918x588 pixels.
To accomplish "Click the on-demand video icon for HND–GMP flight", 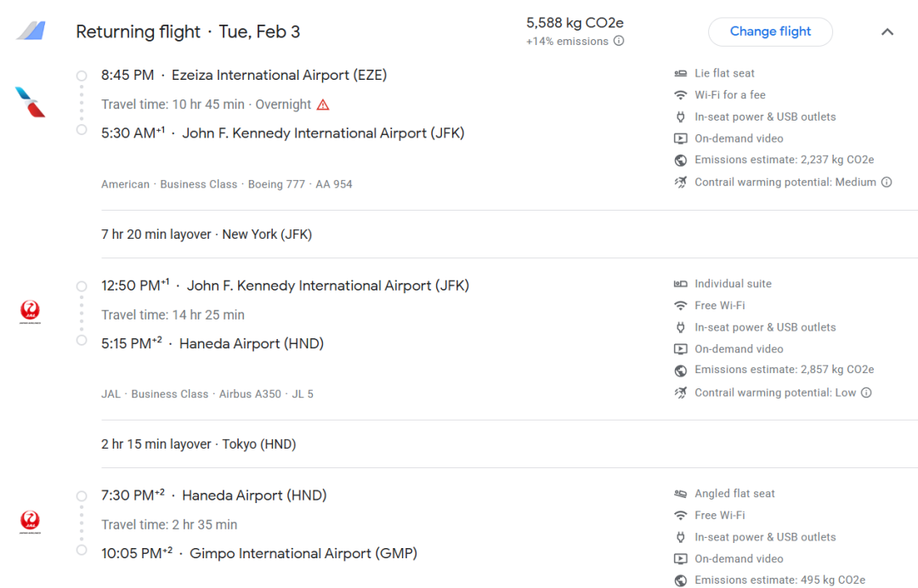I will (680, 559).
